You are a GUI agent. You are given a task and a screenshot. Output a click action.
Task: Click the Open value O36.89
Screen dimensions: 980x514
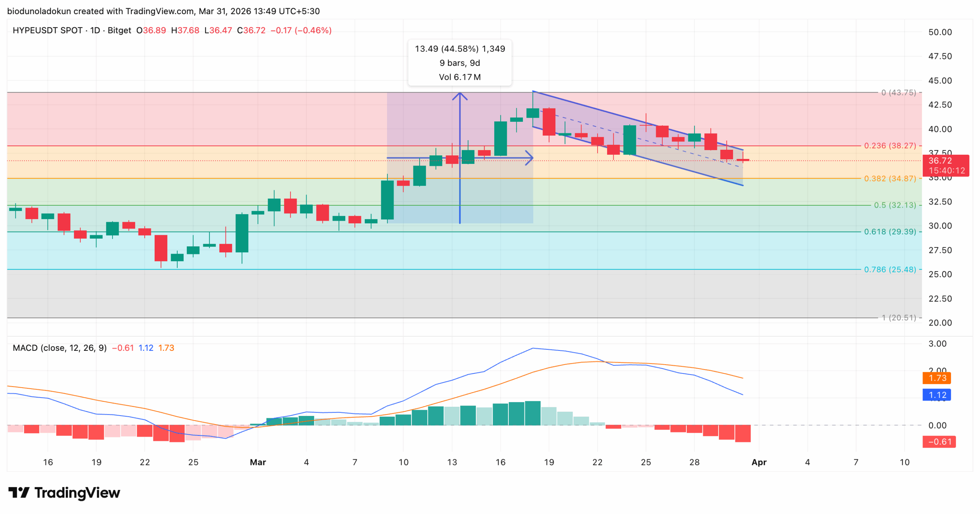click(151, 30)
